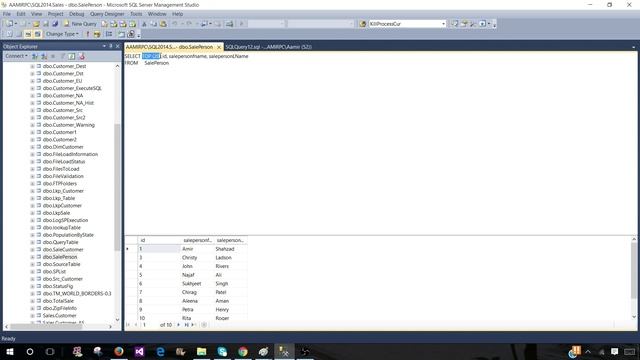This screenshot has width=640, height=360.
Task: Open Visual Studio from the taskbar
Action: tap(139, 351)
